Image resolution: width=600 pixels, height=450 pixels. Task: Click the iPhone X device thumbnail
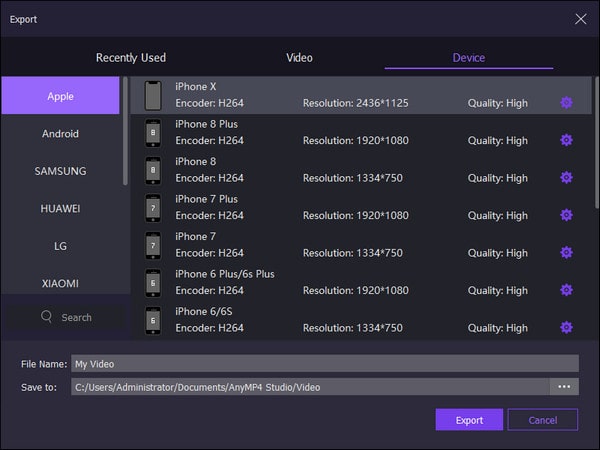pyautogui.click(x=153, y=96)
